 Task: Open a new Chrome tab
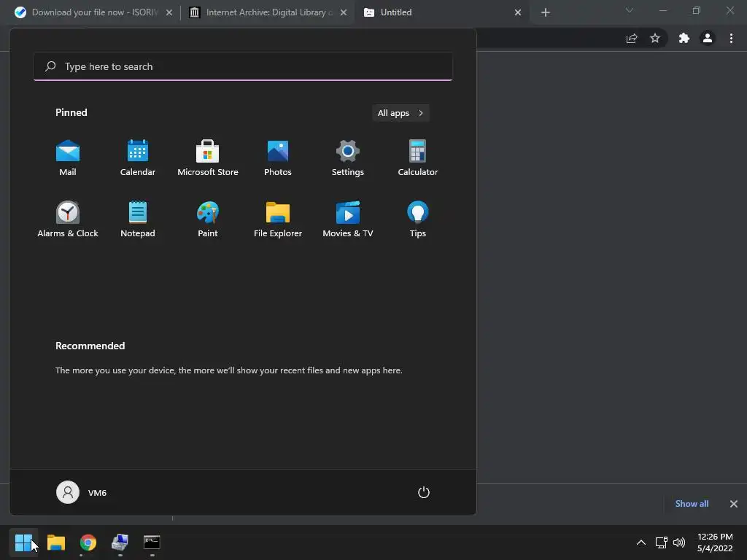pos(546,12)
